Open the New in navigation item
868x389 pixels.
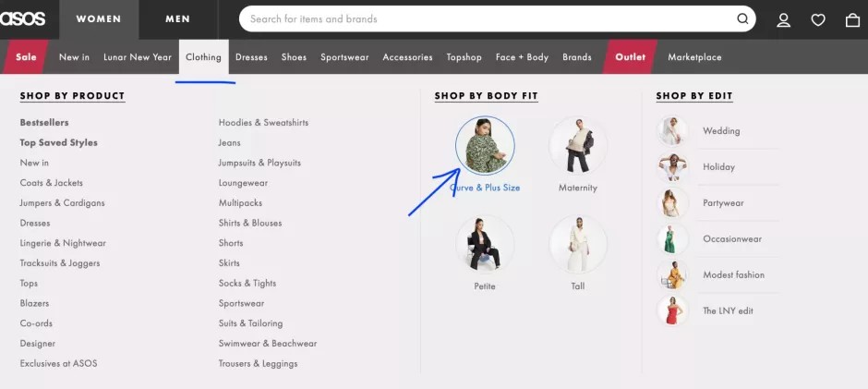74,57
